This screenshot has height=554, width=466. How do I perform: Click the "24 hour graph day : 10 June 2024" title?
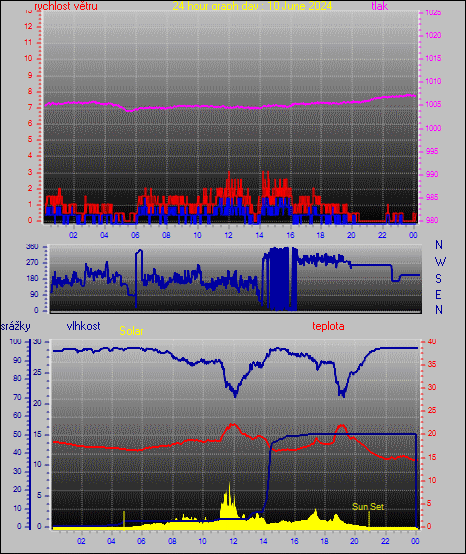tap(252, 6)
